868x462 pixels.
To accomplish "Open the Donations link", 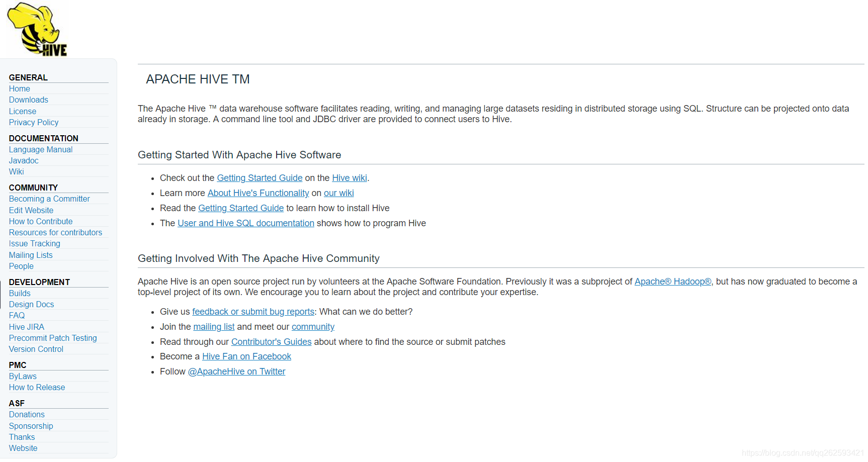I will click(x=27, y=414).
